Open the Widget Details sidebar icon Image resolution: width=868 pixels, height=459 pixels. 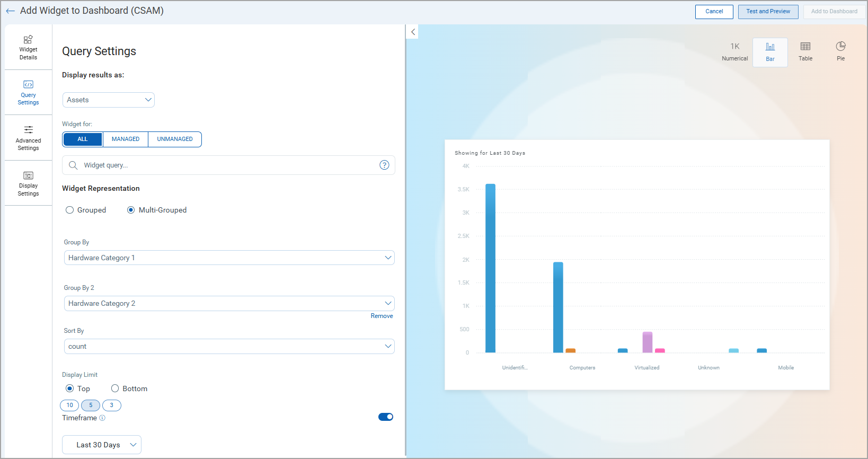28,40
